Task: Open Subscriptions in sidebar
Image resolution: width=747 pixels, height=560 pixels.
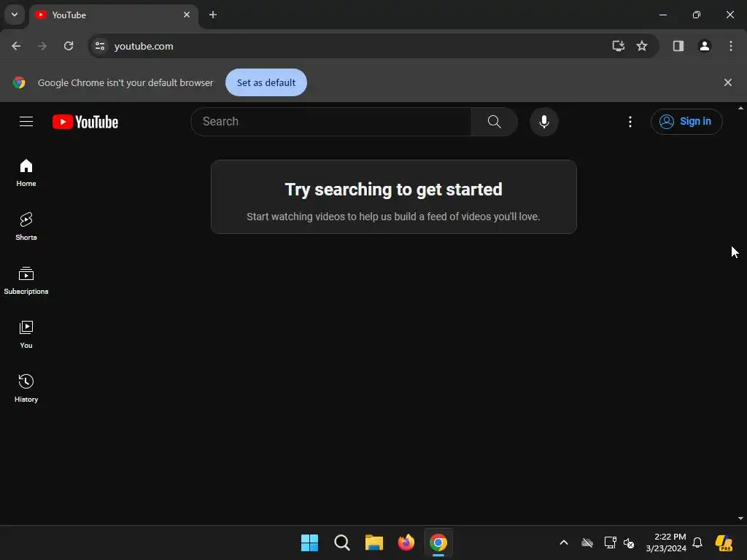Action: tap(26, 281)
